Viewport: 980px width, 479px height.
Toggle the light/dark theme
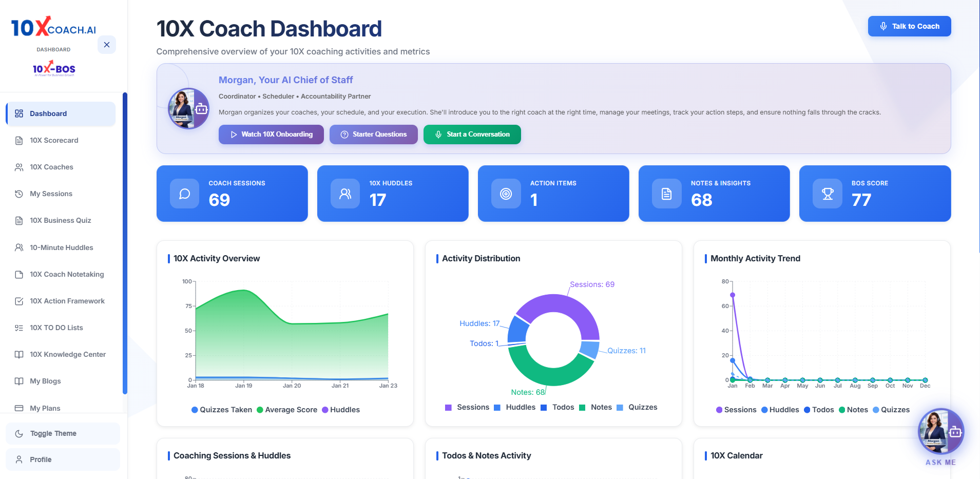click(63, 433)
